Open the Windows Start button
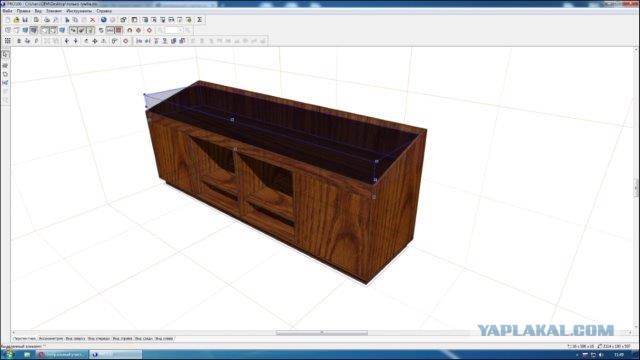Screen dimensions: 640x360 pos(8,354)
